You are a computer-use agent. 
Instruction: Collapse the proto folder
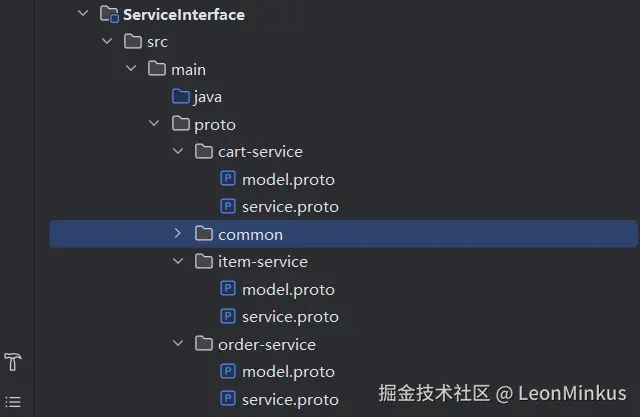154,125
